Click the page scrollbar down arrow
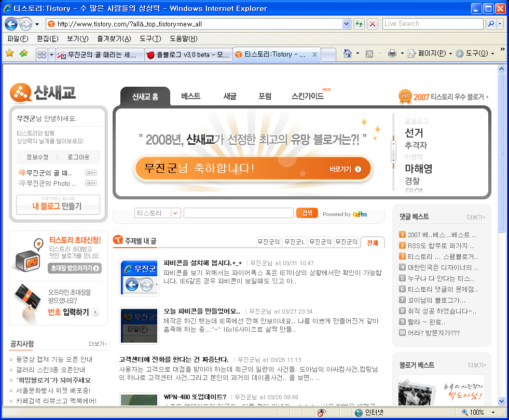Screen dimensions: 509x420 click(502, 401)
